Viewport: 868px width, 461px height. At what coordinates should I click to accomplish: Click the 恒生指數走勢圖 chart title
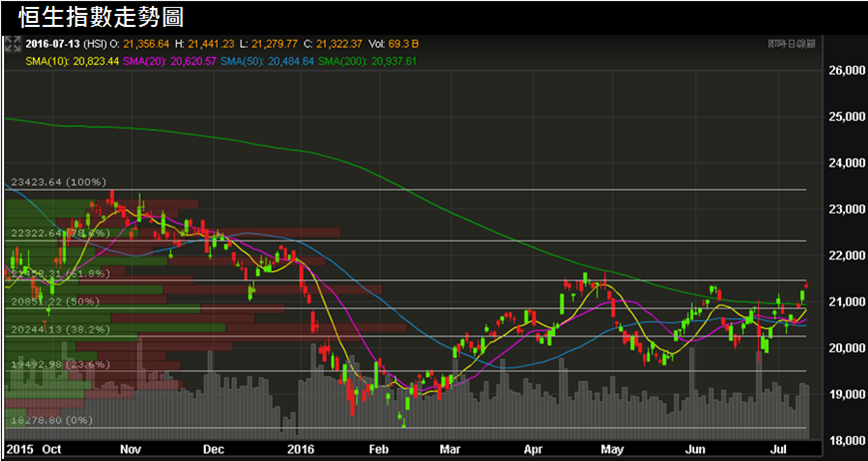click(101, 17)
